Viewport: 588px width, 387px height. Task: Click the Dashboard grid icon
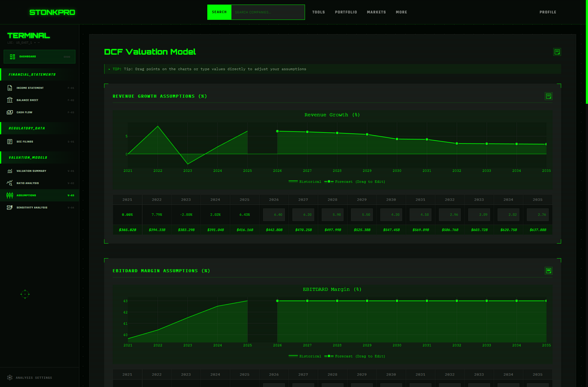click(13, 57)
